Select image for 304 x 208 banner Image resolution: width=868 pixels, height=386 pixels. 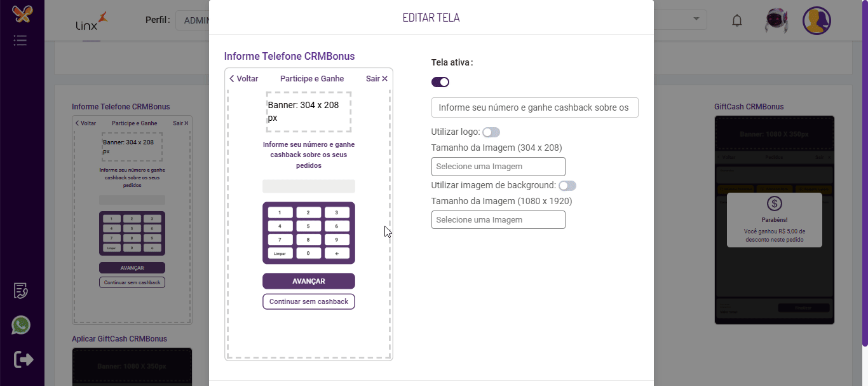click(498, 167)
